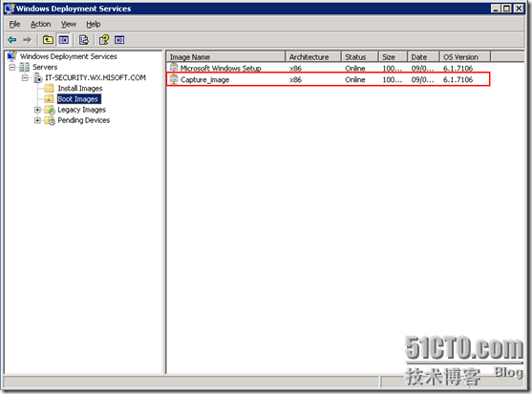
Task: Sort by Date column header
Action: point(424,57)
